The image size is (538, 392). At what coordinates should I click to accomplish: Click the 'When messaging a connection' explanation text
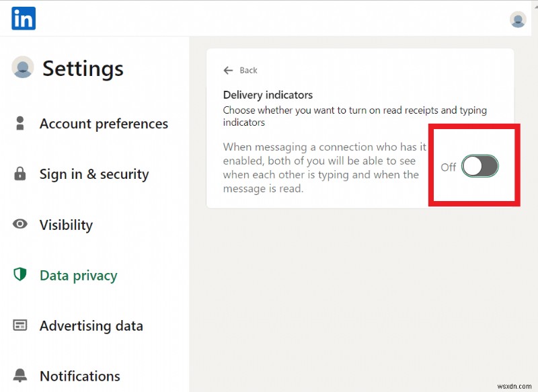325,167
